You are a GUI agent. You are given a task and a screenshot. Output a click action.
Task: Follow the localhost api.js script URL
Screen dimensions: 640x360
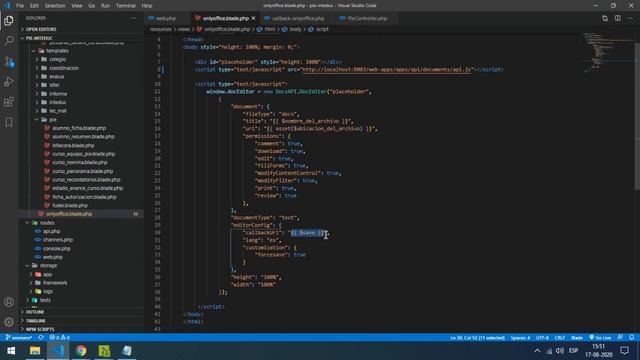(387, 69)
